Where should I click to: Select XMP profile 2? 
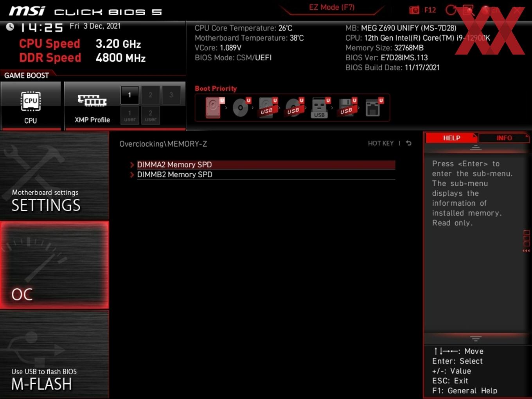point(150,95)
